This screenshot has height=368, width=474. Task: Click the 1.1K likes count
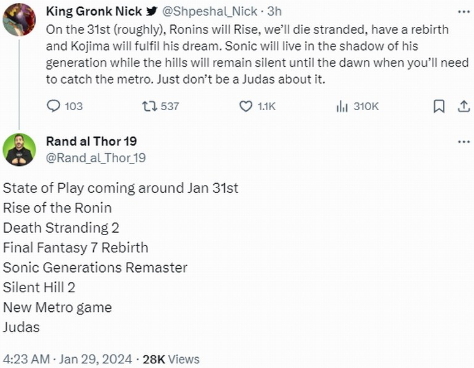coord(266,106)
